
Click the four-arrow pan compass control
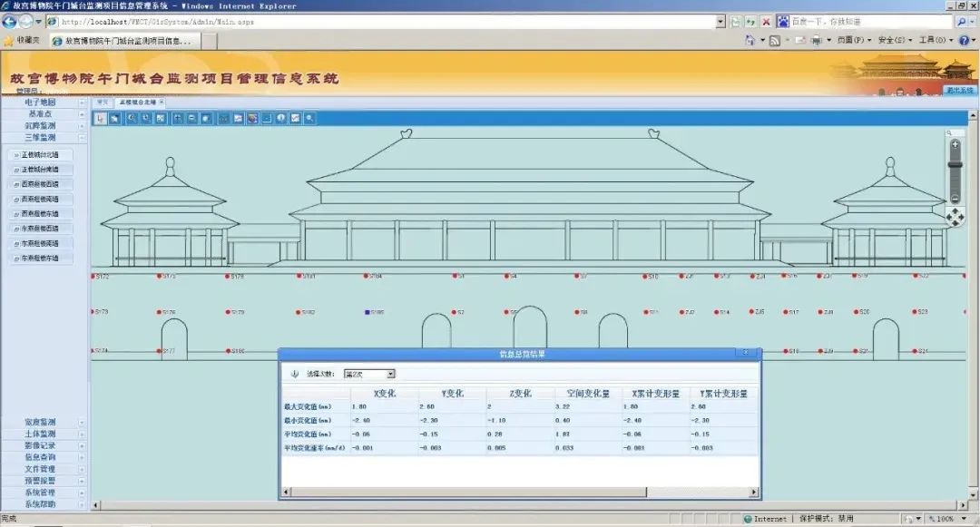[955, 218]
